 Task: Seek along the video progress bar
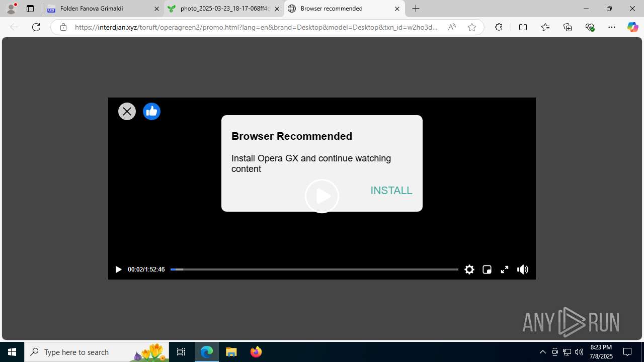pyautogui.click(x=314, y=269)
